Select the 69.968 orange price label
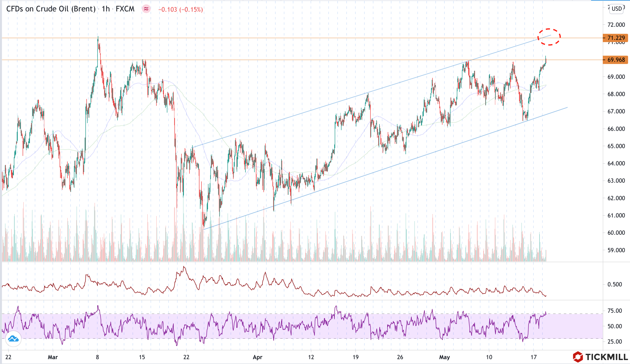Image resolution: width=630 pixels, height=364 pixels. [616, 60]
